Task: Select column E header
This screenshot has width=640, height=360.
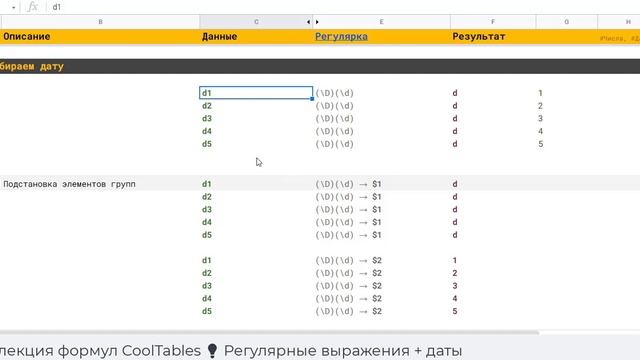Action: (381, 22)
